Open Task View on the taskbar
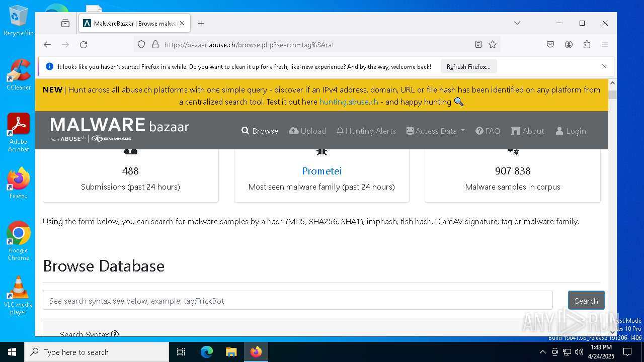Screen dimensions: 644x362 [181, 352]
